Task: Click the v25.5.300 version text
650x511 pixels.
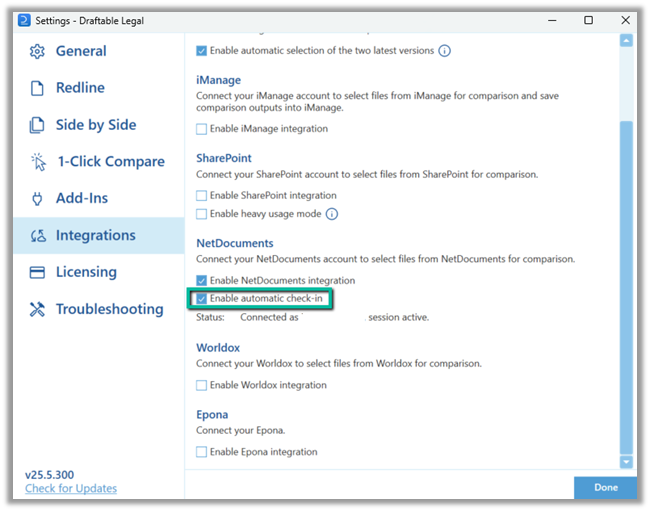Action: click(49, 475)
